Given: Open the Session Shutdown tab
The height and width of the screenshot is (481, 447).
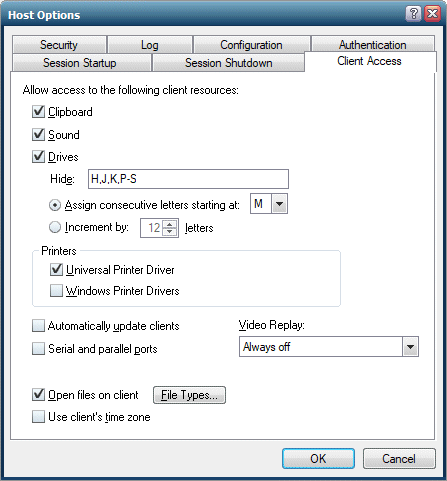Looking at the screenshot, I should pyautogui.click(x=229, y=63).
